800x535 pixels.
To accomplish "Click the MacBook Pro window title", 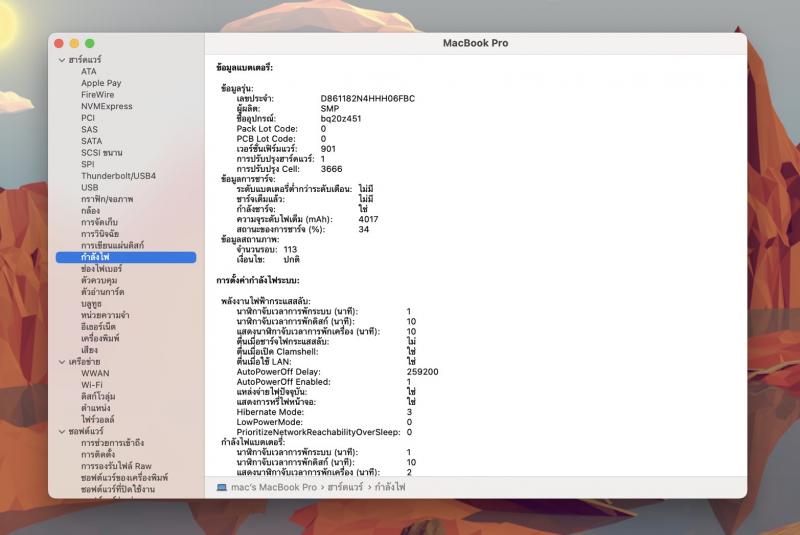I will [476, 43].
